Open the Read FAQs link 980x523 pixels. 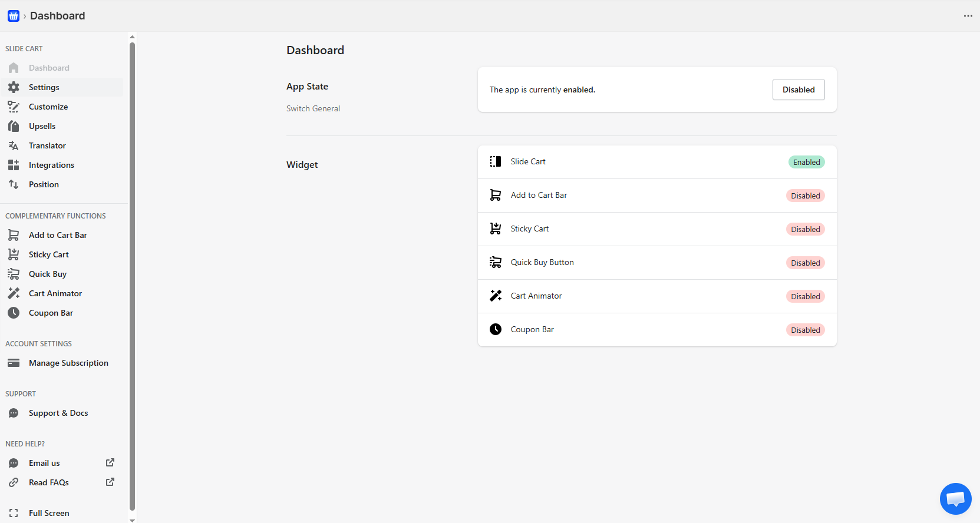tap(49, 482)
